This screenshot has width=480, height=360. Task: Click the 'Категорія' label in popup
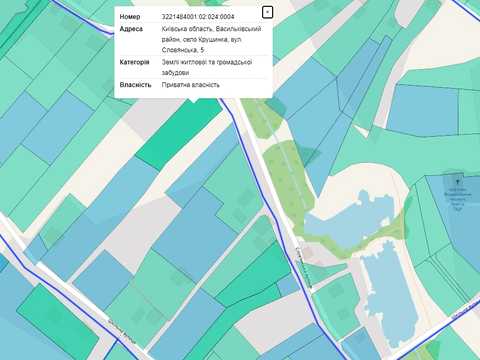click(x=134, y=62)
